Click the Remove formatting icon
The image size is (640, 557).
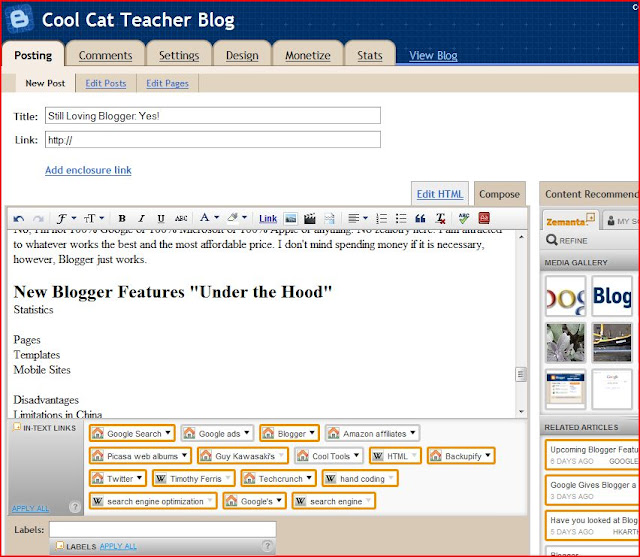[440, 219]
